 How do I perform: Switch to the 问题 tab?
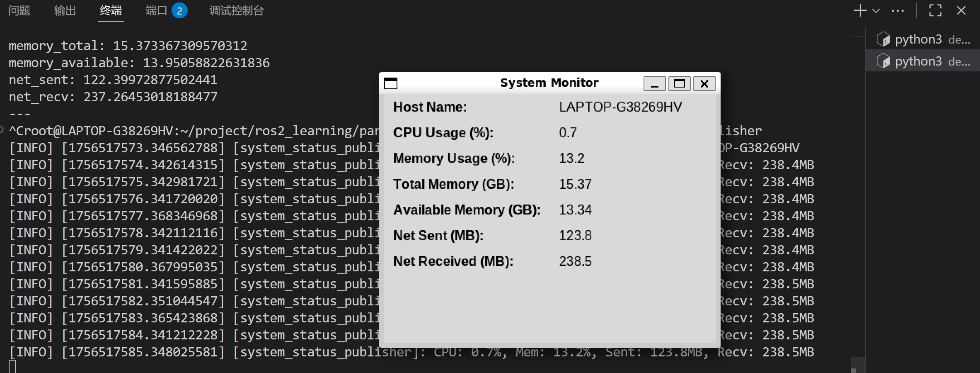(19, 11)
